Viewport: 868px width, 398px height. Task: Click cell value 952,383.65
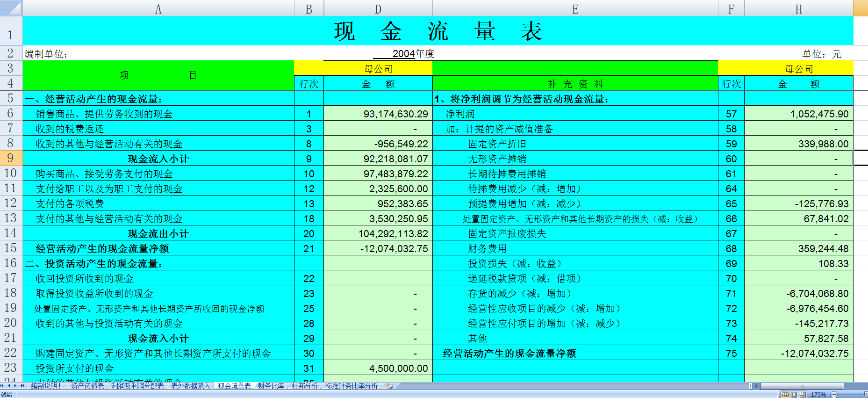point(378,203)
